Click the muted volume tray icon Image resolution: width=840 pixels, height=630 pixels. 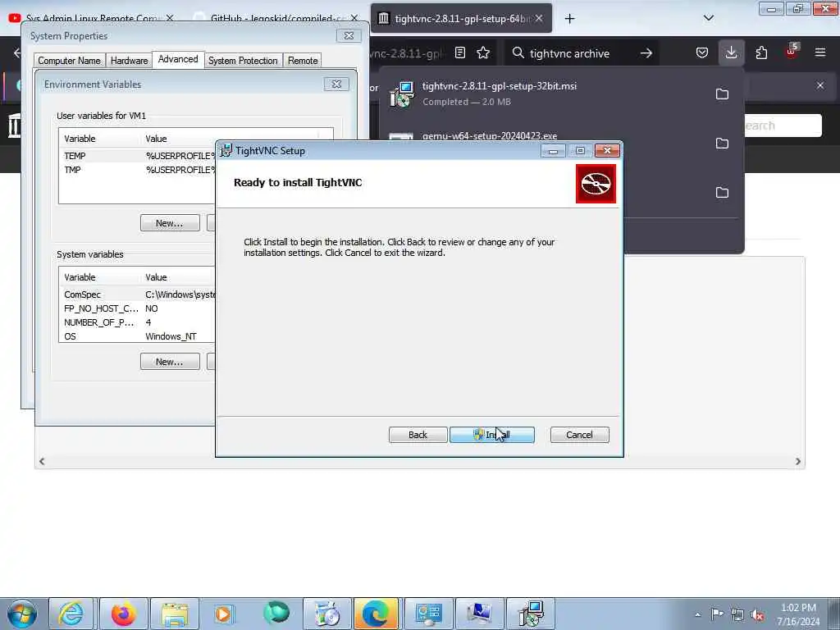tap(757, 614)
